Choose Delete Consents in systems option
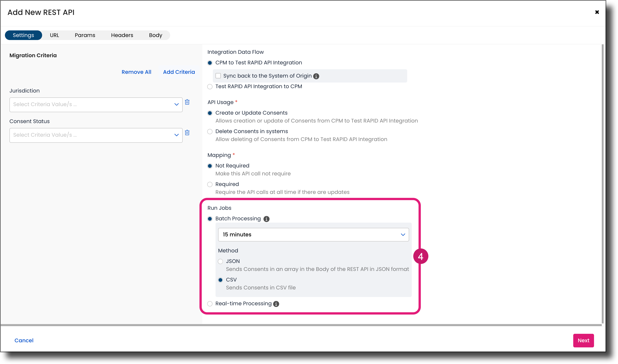 [x=210, y=132]
